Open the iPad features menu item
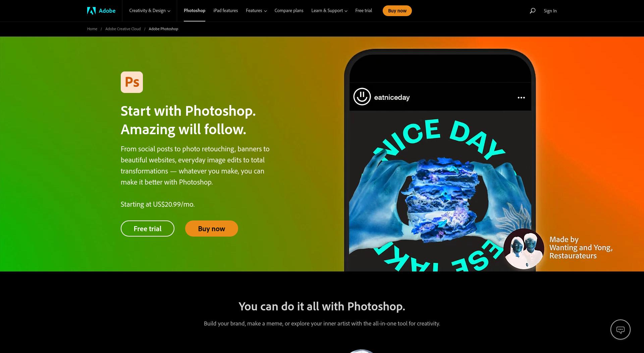 (225, 11)
